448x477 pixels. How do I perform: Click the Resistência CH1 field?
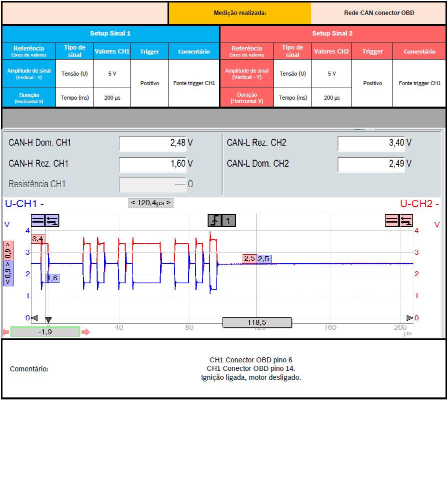[x=152, y=185]
